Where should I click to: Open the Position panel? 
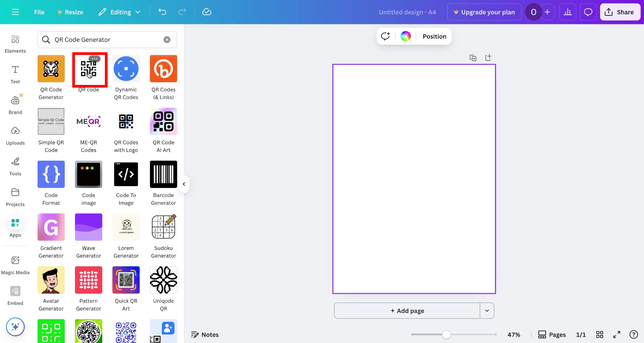point(434,36)
